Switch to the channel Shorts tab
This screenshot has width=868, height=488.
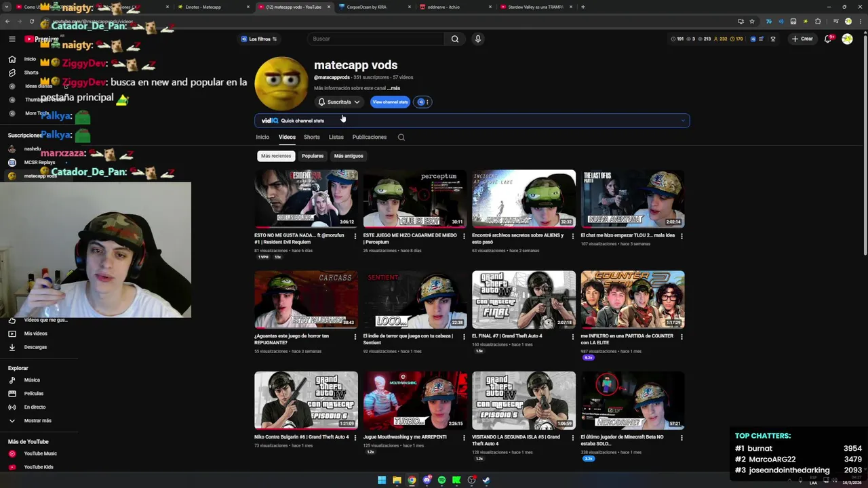tap(312, 137)
